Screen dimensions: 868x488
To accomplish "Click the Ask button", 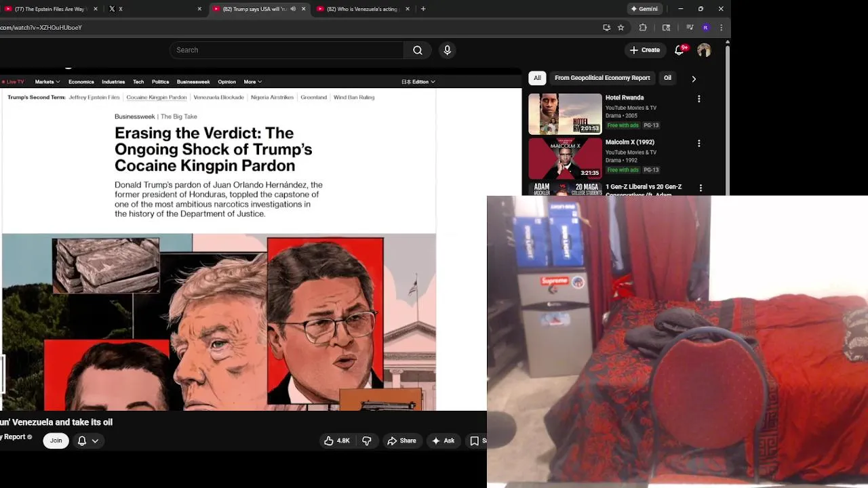I will point(443,441).
